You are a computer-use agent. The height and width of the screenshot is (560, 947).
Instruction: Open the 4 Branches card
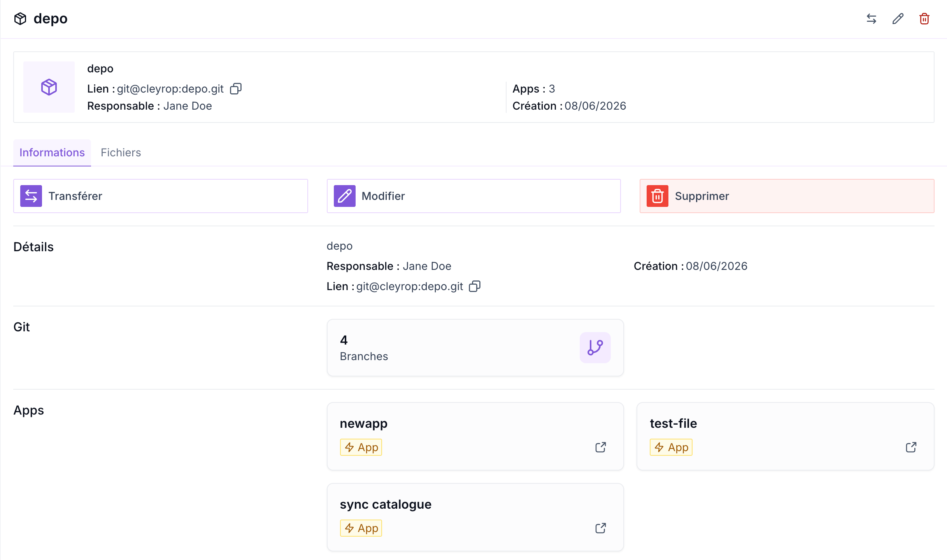click(475, 348)
